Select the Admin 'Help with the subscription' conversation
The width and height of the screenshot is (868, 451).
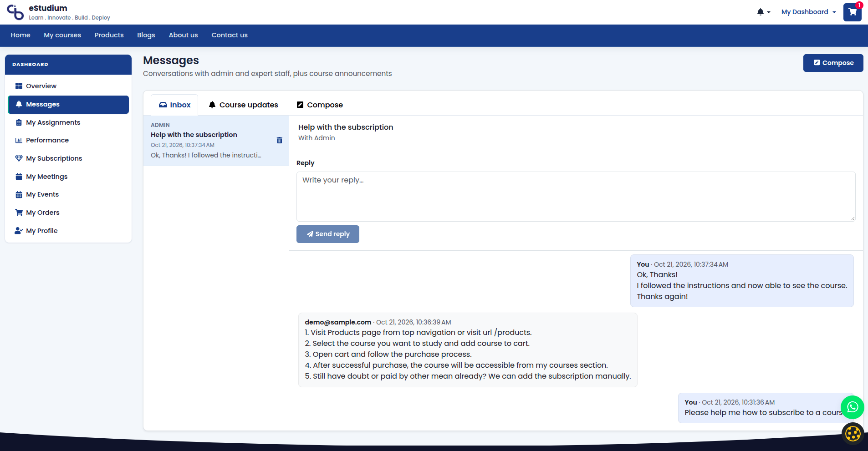pos(216,141)
